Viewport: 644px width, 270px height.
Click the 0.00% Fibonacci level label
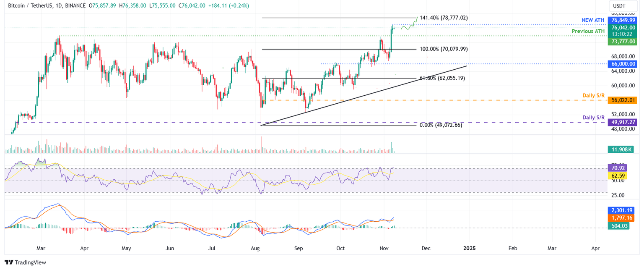click(440, 125)
